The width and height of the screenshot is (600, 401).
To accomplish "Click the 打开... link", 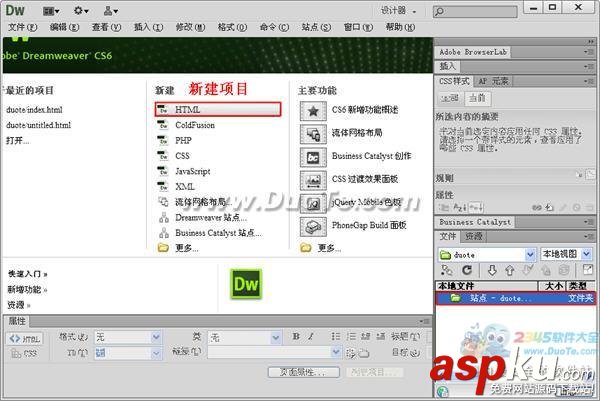I will [x=18, y=141].
